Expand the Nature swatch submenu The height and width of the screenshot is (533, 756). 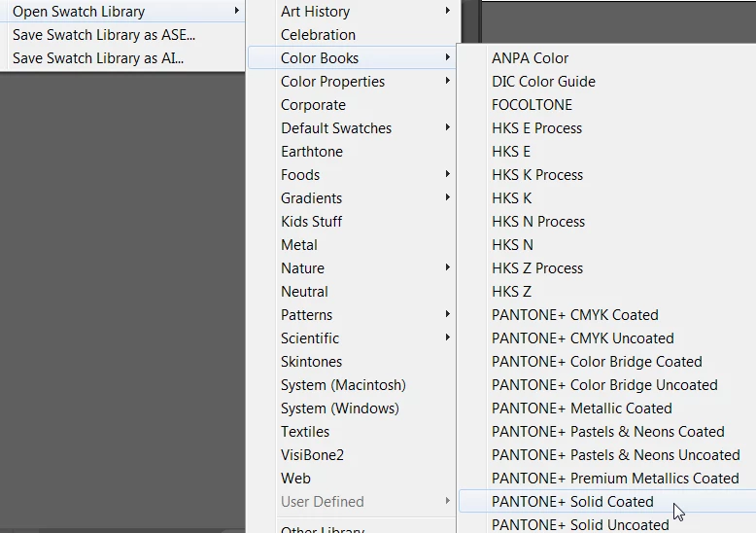point(352,267)
